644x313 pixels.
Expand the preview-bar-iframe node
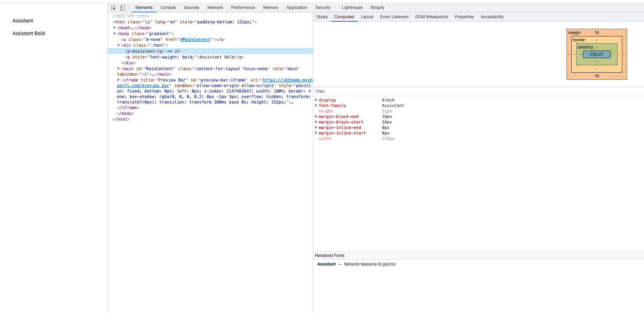118,80
